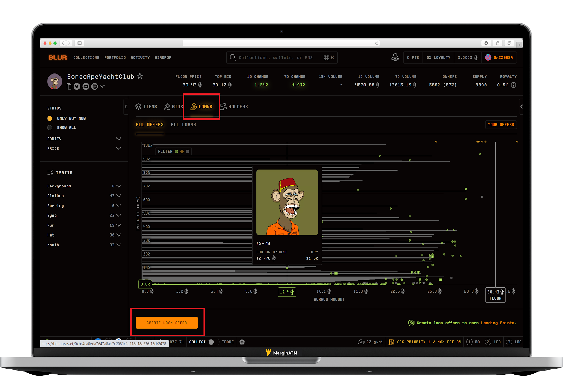Click the 0.0000 ETH balance box

click(468, 58)
